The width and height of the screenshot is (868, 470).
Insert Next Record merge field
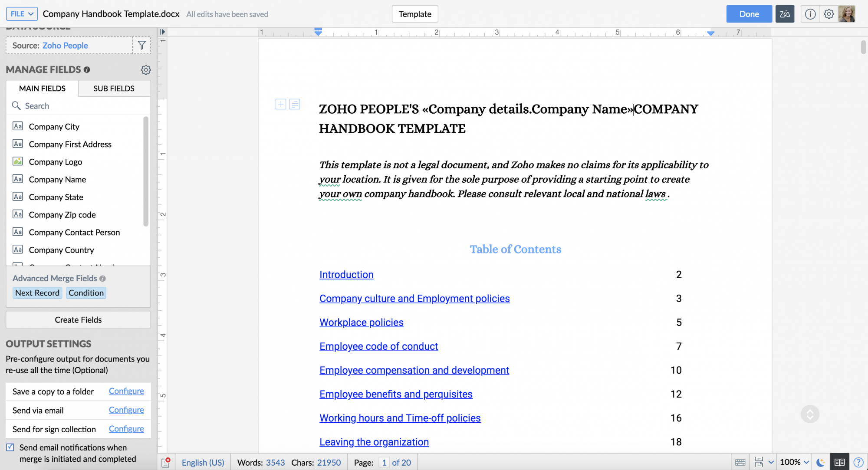37,293
